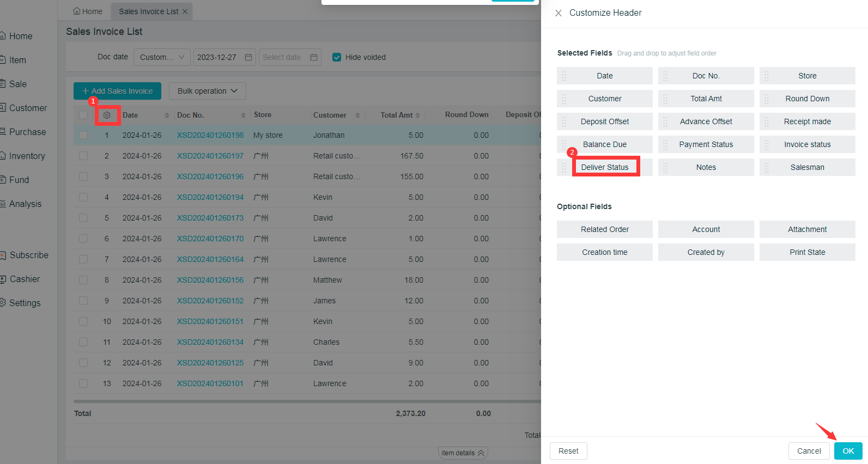Viewport: 868px width, 464px height.
Task: Close the Customize Header panel
Action: [559, 13]
